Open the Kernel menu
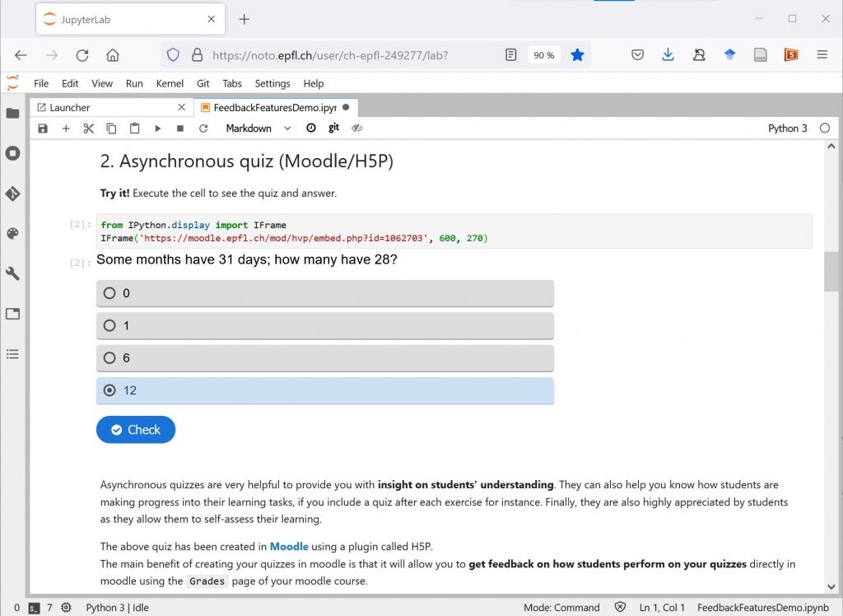The width and height of the screenshot is (843, 616). pos(170,83)
